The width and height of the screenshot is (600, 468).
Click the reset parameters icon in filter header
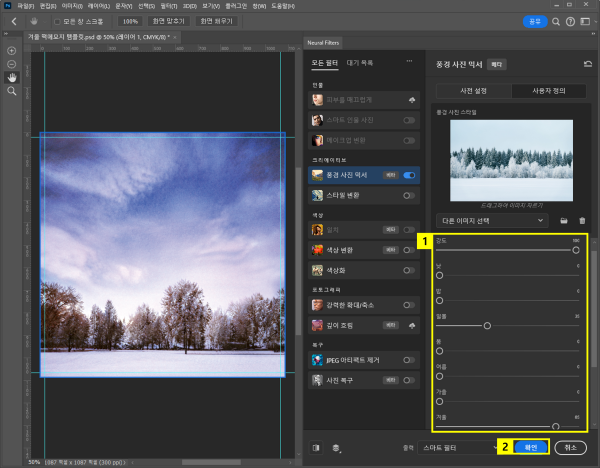click(588, 64)
